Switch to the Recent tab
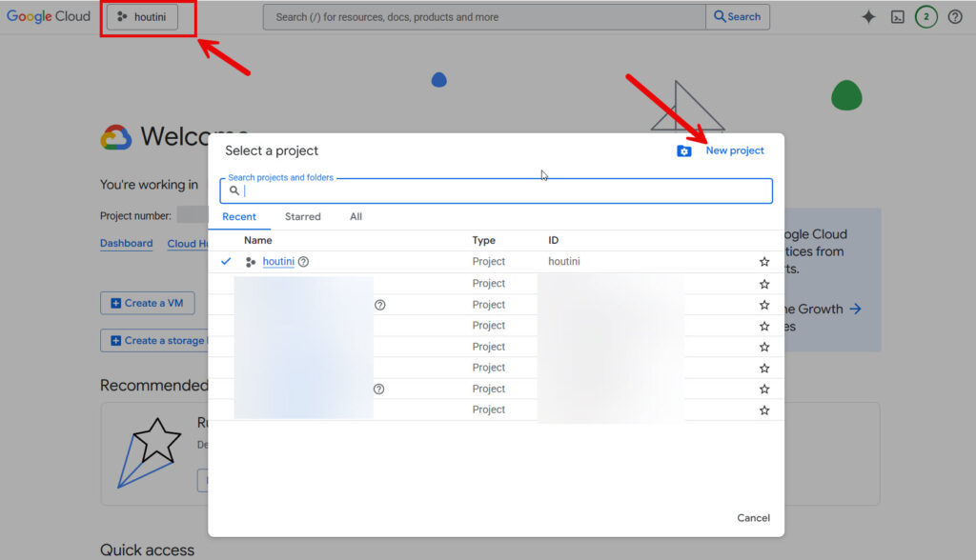This screenshot has width=976, height=560. (239, 216)
